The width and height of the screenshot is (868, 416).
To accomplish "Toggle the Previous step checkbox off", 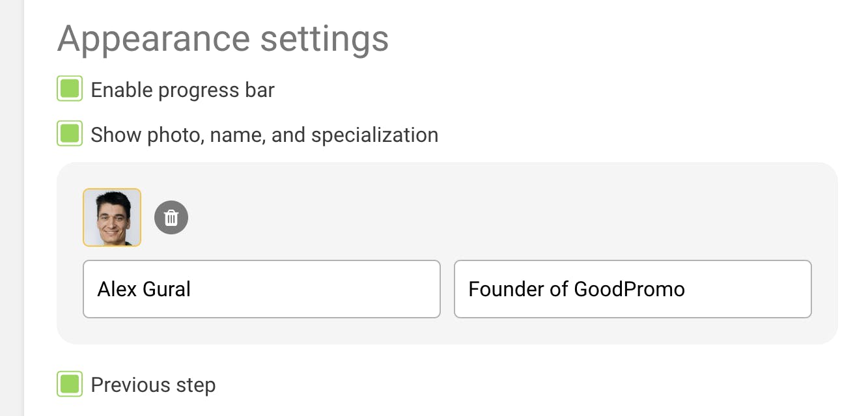I will 70,384.
